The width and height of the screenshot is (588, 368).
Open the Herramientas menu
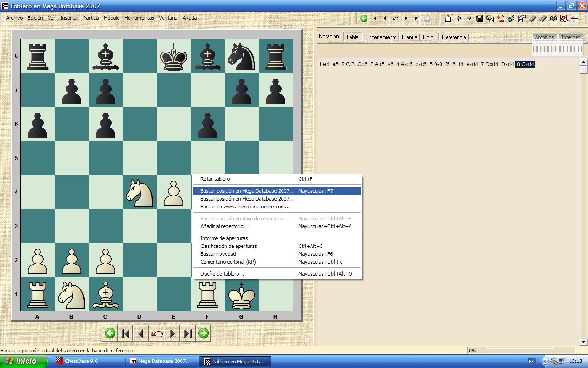point(139,18)
